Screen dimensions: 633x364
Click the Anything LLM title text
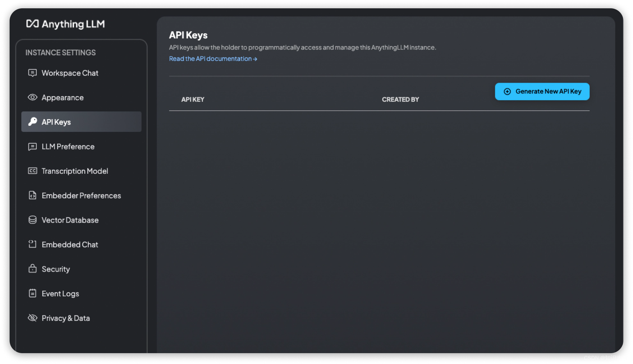click(73, 24)
